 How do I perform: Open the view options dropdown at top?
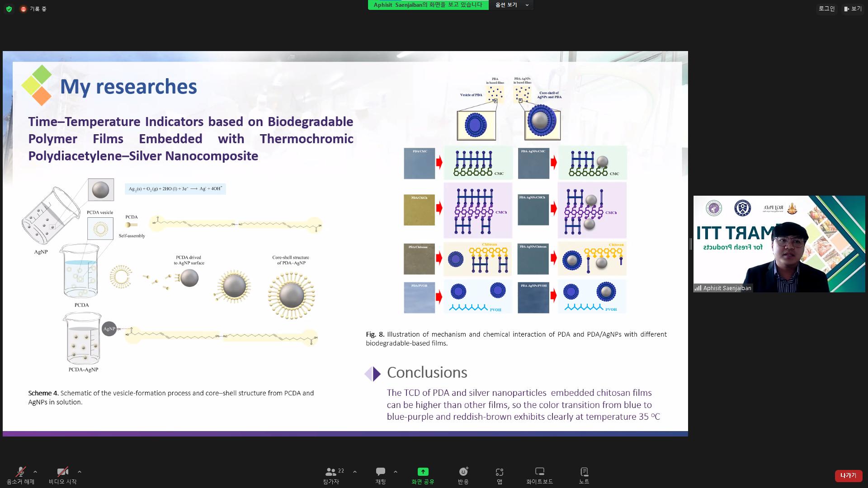pyautogui.click(x=512, y=5)
